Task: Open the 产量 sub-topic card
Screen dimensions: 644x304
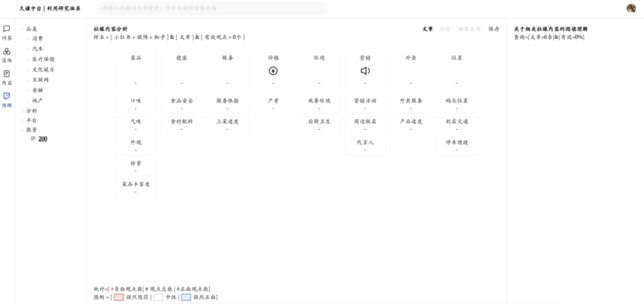Action: click(273, 104)
